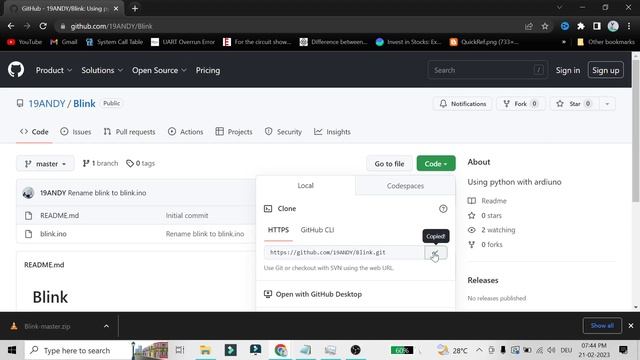Click the Windows Start button
Screen dimensions: 640x360
(x=12, y=350)
